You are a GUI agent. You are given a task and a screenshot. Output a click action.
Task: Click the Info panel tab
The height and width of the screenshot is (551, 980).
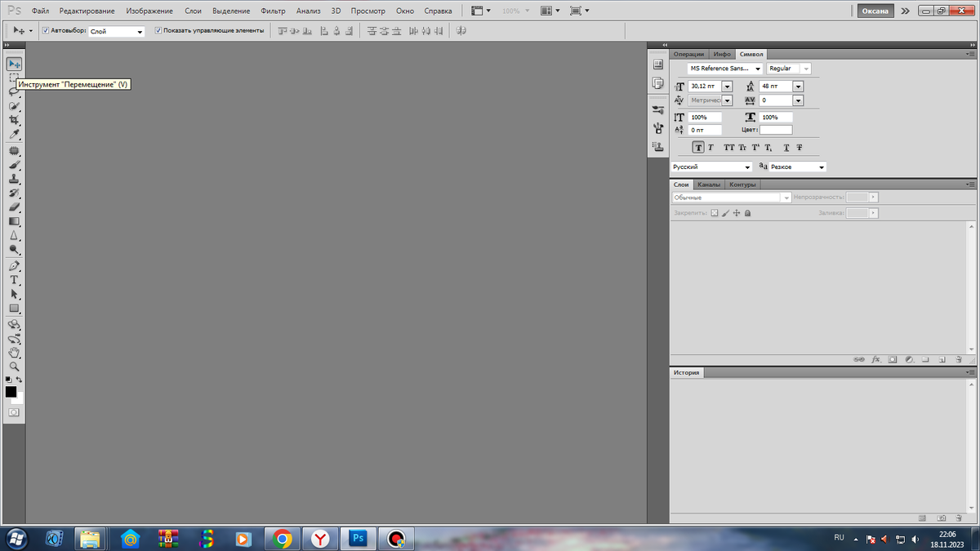pos(722,54)
